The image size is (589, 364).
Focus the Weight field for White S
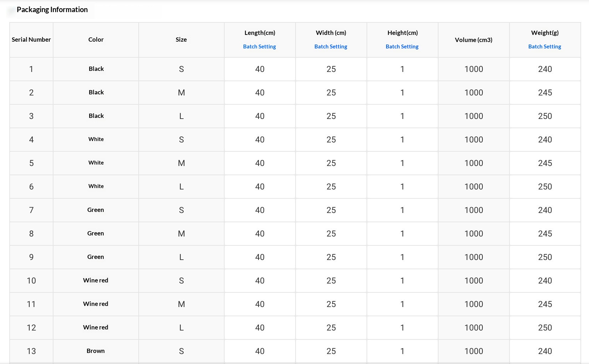(545, 140)
